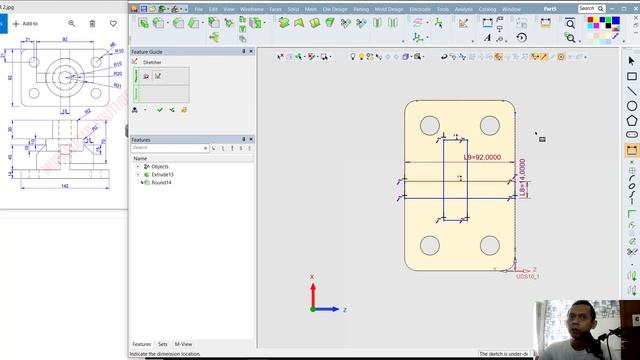Select the Round14 feature in tree
This screenshot has height=360, width=640.
(x=161, y=182)
